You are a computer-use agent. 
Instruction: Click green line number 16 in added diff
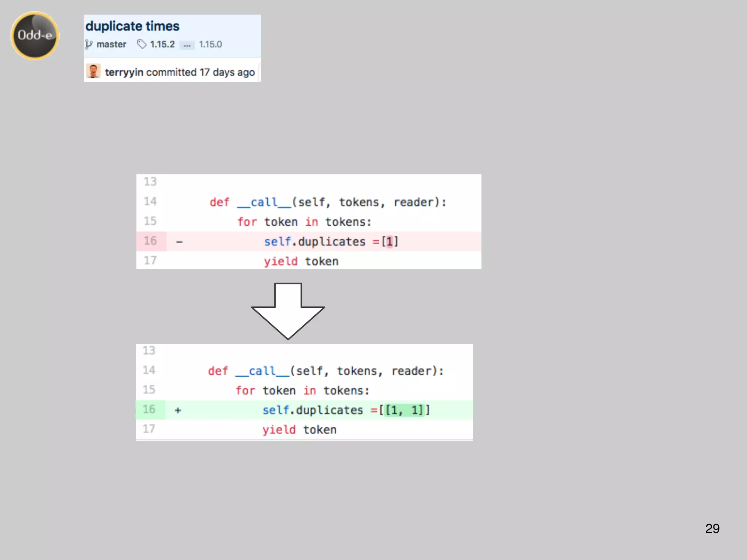[149, 409]
